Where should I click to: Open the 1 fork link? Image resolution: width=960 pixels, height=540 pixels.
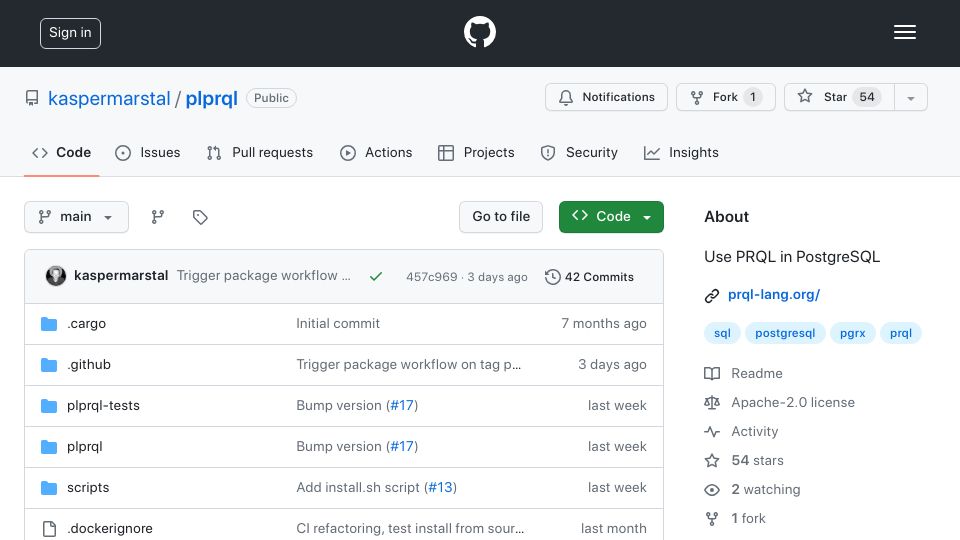pos(748,519)
